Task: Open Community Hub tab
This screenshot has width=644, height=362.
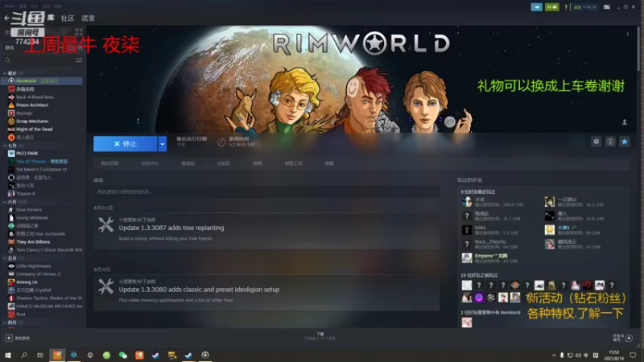Action: pyautogui.click(x=150, y=163)
